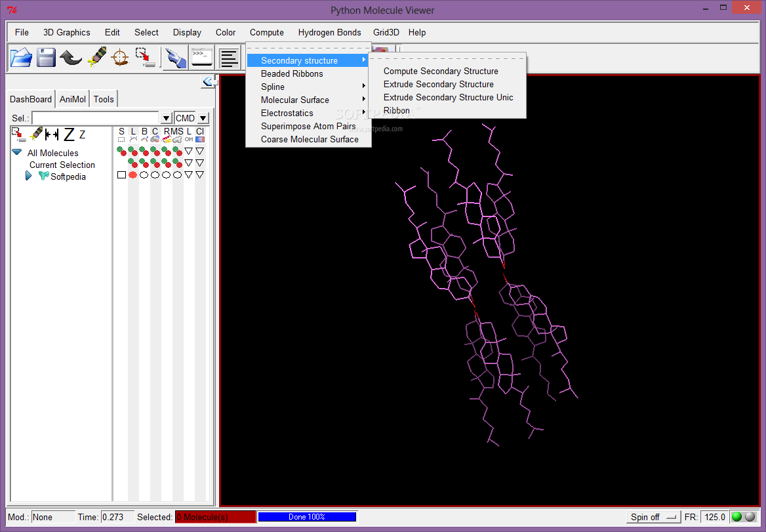Toggle Softpedia select square checkbox

[x=121, y=175]
